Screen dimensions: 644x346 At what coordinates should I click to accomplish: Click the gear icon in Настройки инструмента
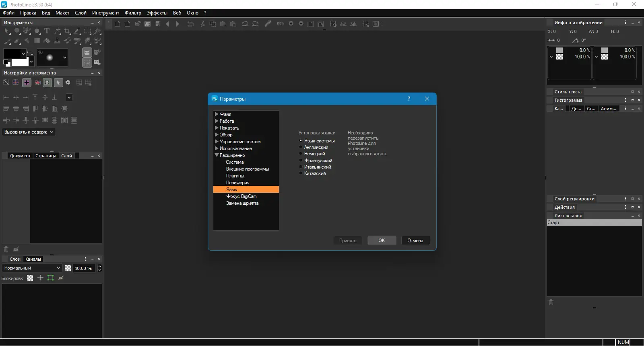coord(68,82)
